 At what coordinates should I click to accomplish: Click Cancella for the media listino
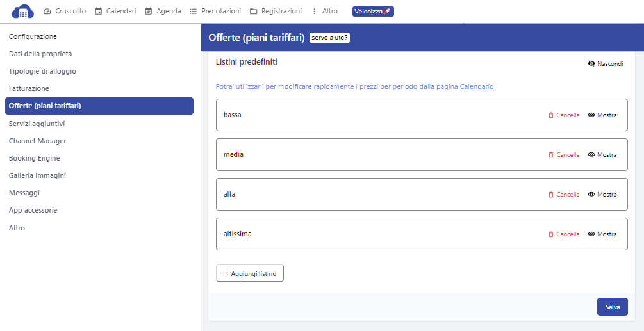(x=563, y=155)
